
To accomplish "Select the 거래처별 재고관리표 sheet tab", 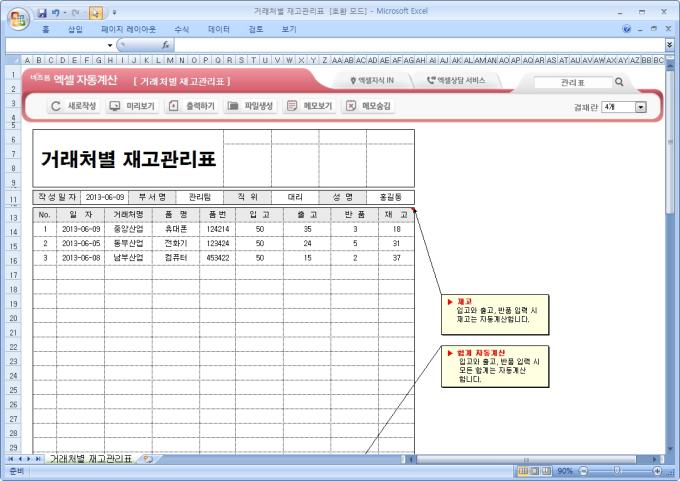I will point(91,459).
